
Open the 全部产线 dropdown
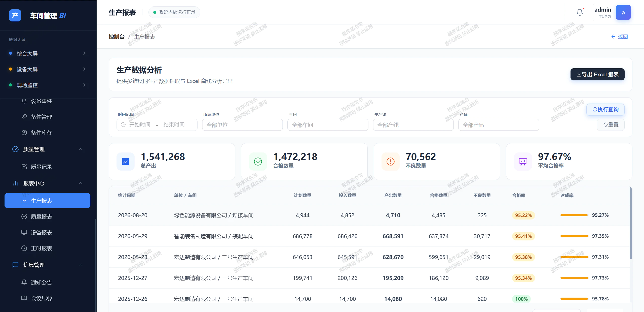413,125
